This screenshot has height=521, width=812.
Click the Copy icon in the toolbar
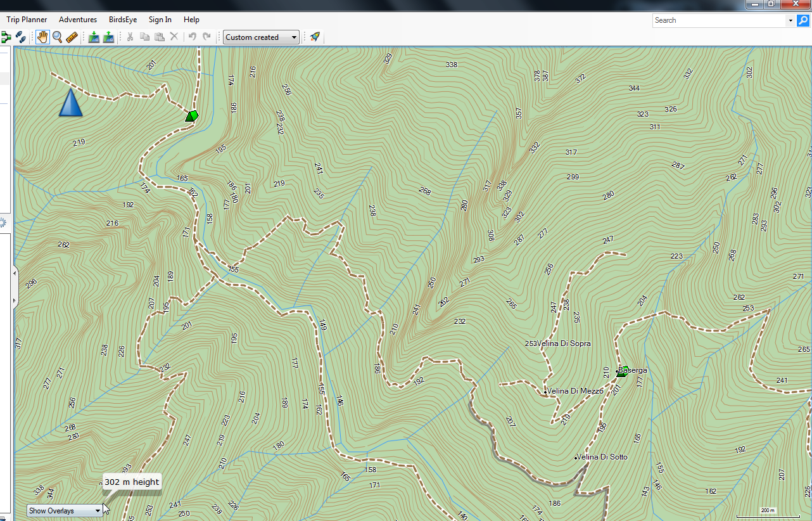(x=144, y=36)
